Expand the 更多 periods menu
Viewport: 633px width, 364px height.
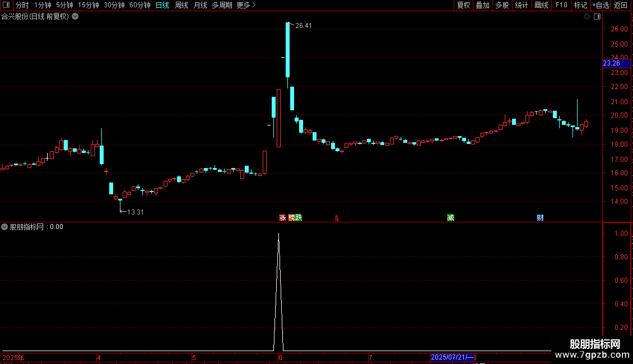(246, 5)
